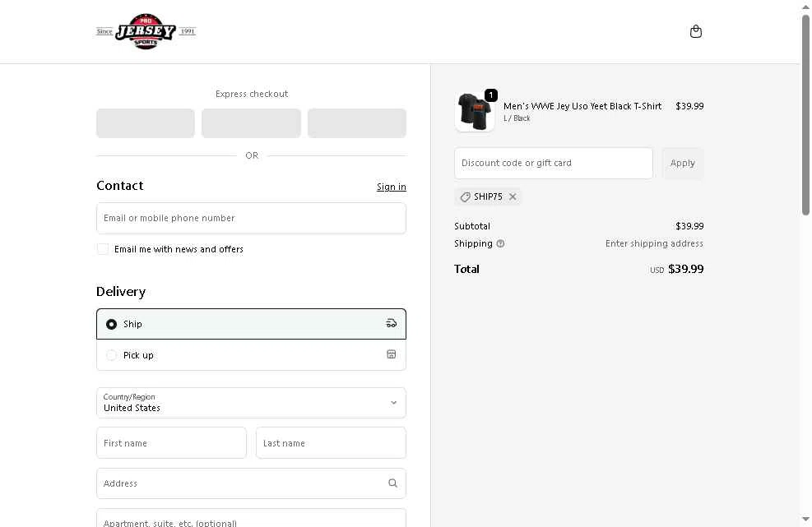Click the page vertical scrollbar thumb
The height and width of the screenshot is (527, 812).
pos(805,114)
